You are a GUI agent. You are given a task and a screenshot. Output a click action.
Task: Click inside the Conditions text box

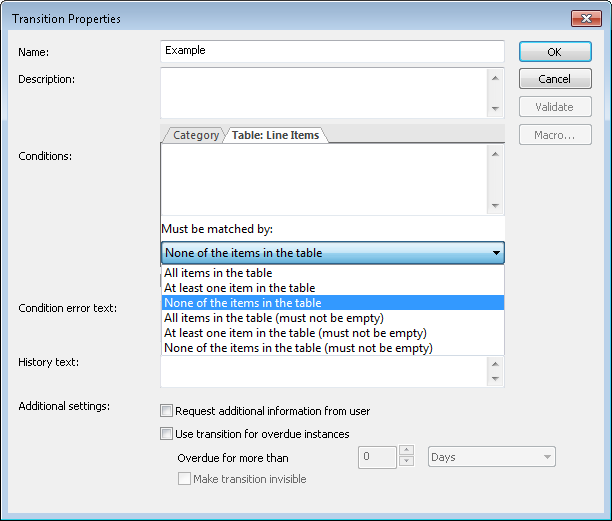tap(324, 179)
